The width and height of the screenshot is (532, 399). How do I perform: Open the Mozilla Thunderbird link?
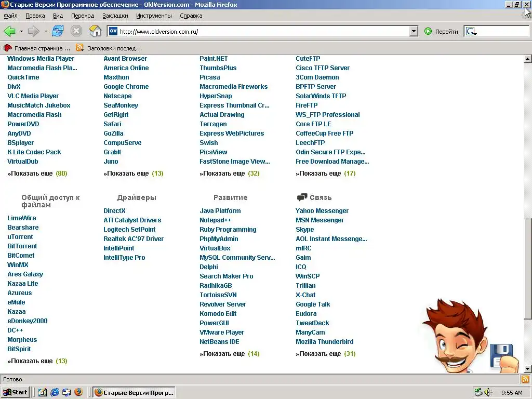pyautogui.click(x=324, y=342)
